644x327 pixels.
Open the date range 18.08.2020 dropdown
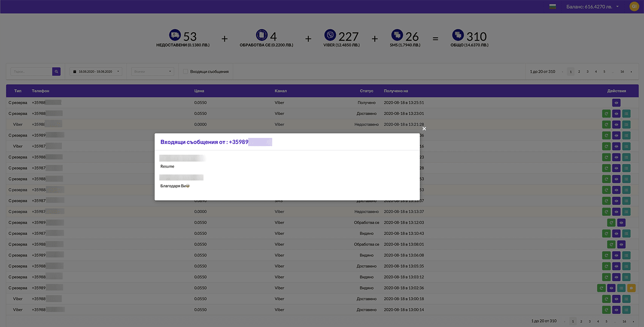pyautogui.click(x=96, y=72)
